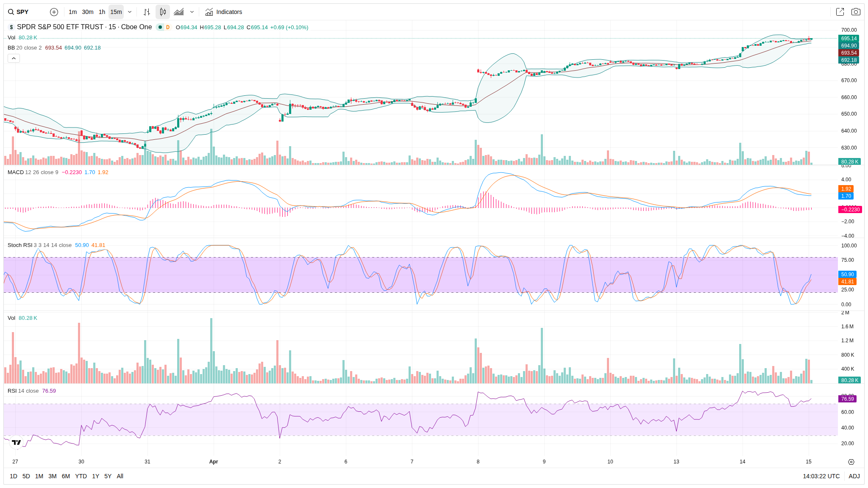868x488 pixels.
Task: Select the Bars chart style icon
Action: tap(147, 12)
